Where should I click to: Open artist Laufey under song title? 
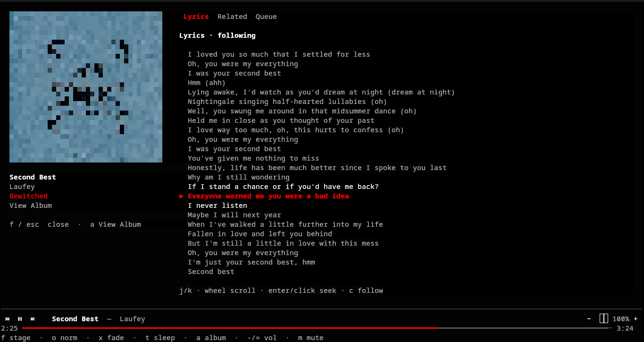click(22, 187)
